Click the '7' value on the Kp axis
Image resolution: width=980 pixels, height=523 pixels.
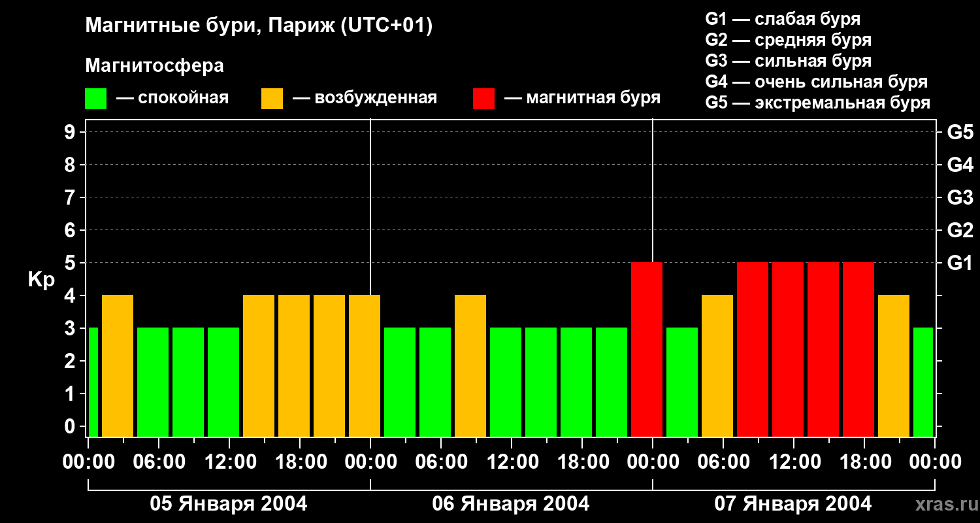point(71,198)
